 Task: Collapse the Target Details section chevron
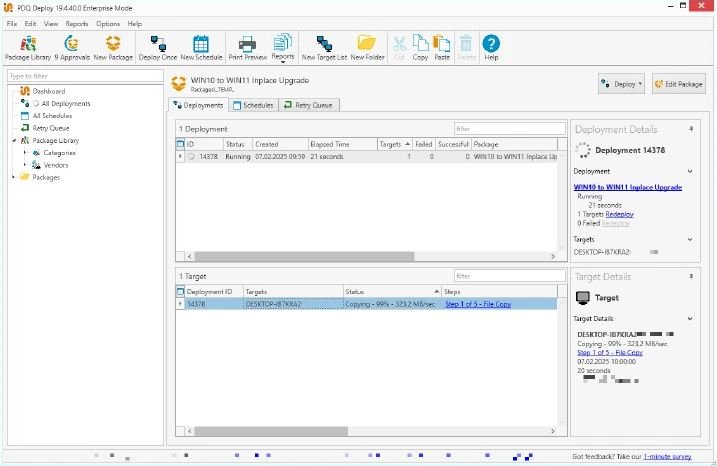pyautogui.click(x=690, y=319)
